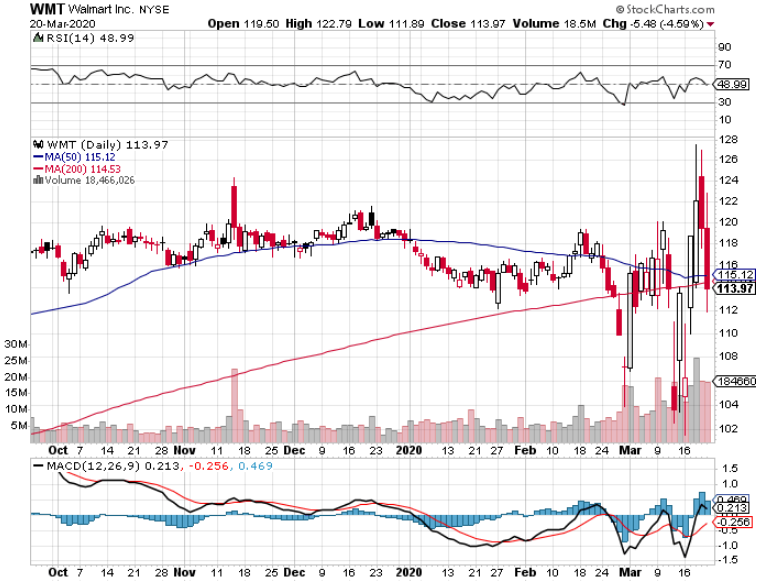
Task: Click the Mar label under the price chart
Action: point(630,450)
